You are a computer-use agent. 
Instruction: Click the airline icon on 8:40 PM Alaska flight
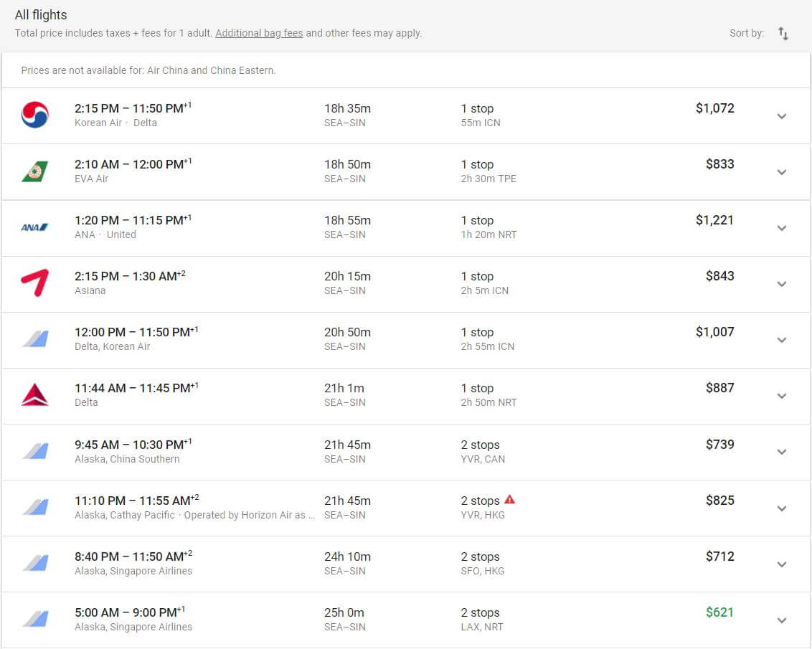click(x=36, y=563)
